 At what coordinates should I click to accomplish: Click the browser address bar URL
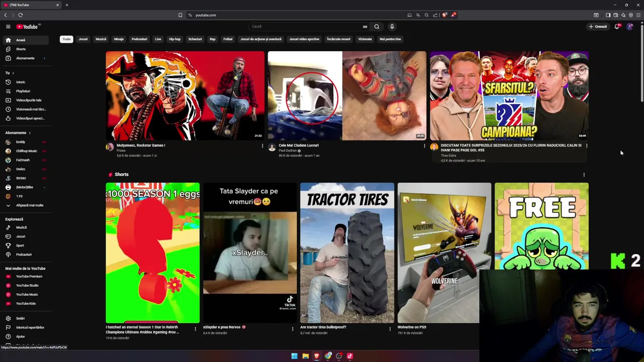(x=206, y=15)
